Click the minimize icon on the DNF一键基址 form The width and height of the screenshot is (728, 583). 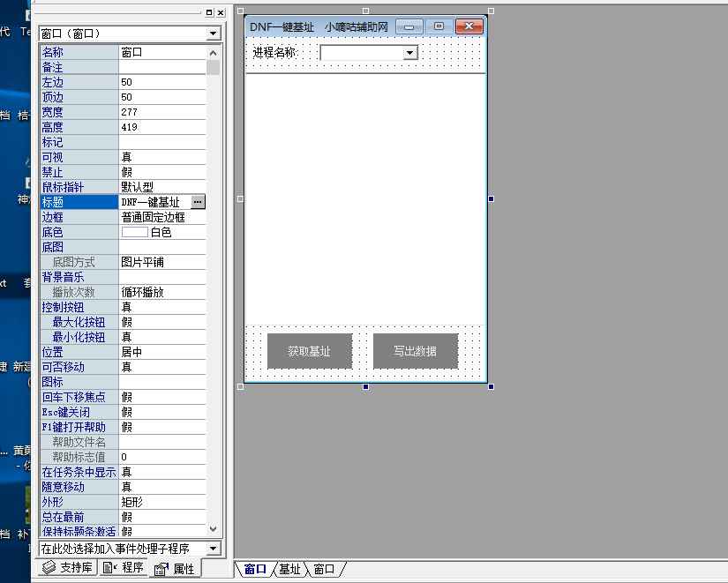pos(408,26)
